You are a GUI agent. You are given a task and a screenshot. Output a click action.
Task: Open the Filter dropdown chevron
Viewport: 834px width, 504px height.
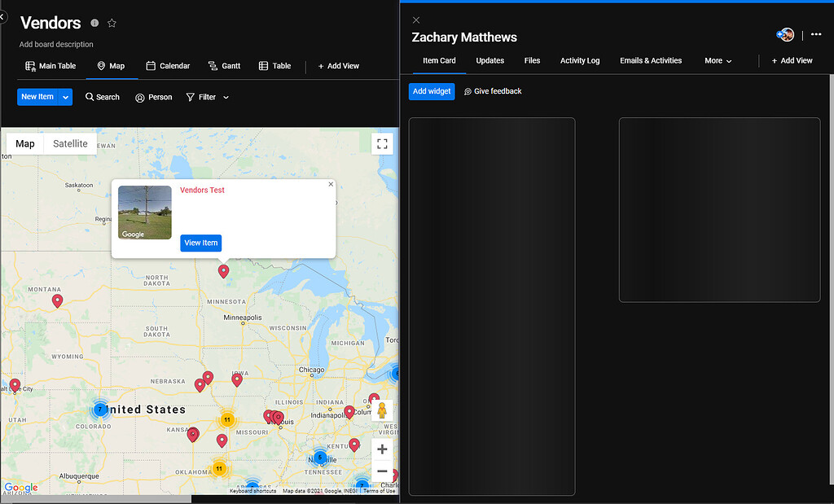226,97
